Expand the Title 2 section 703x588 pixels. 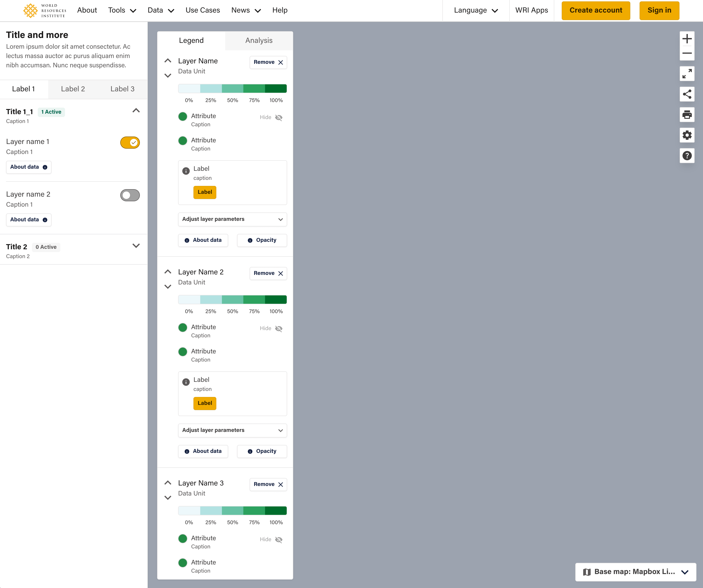pyautogui.click(x=136, y=245)
